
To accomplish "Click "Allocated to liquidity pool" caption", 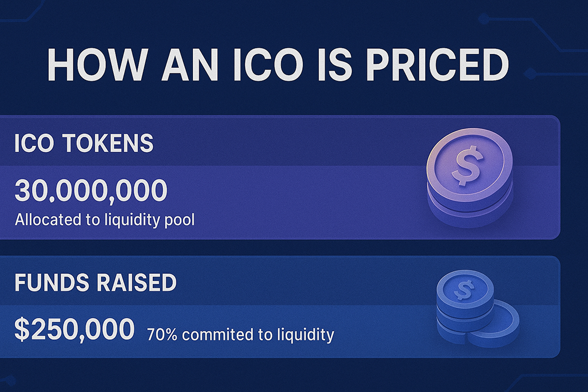I will (x=105, y=221).
